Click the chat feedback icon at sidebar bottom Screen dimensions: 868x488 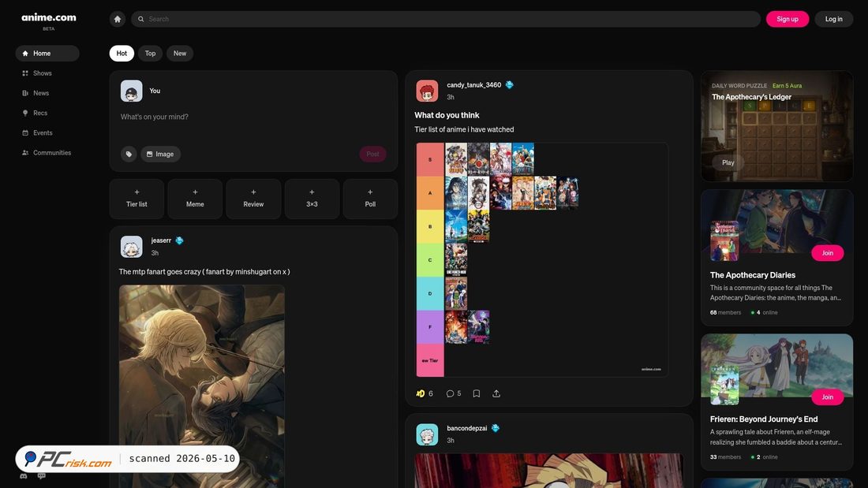[42, 476]
